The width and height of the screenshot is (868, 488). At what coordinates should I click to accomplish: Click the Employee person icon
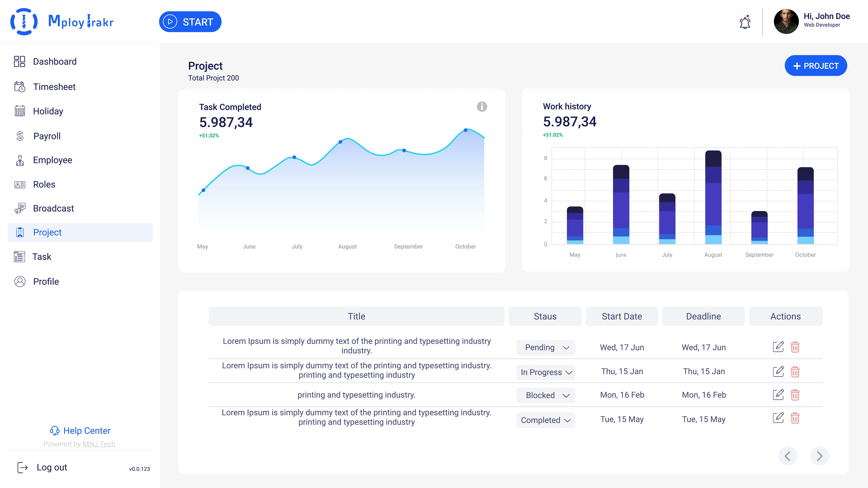tap(20, 160)
